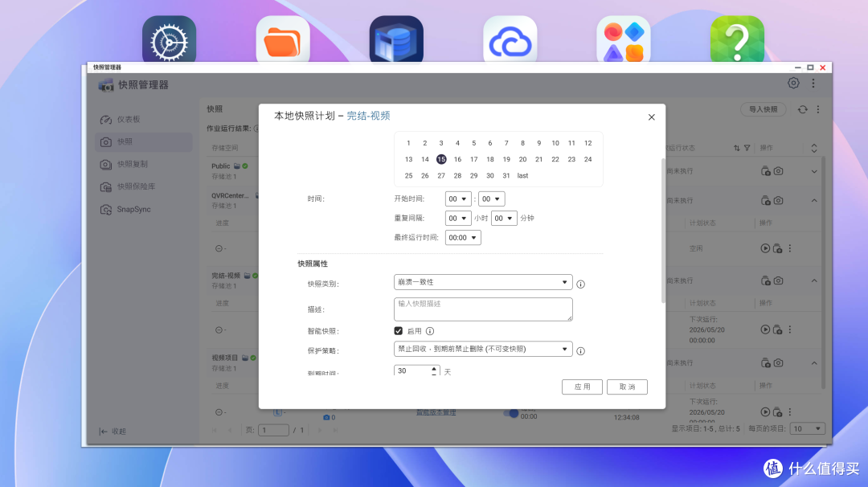Select day 31 in the monthly calendar
The image size is (868, 487).
[x=506, y=175]
